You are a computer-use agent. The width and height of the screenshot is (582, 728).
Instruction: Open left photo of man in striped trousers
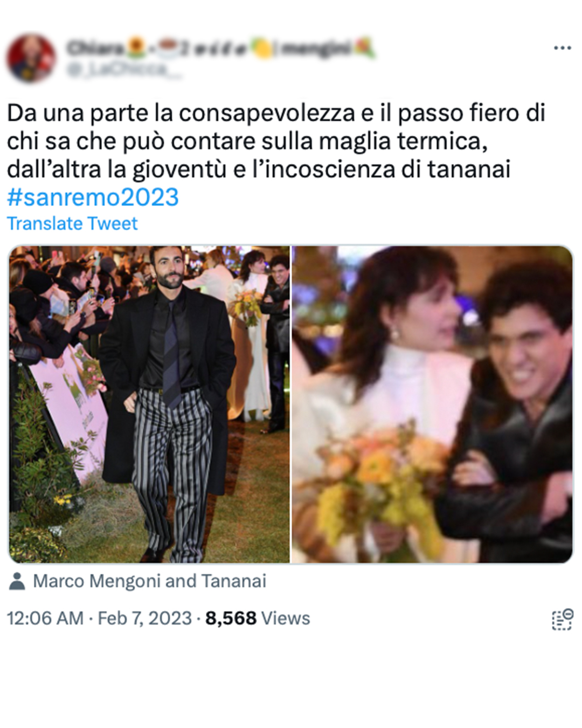149,404
